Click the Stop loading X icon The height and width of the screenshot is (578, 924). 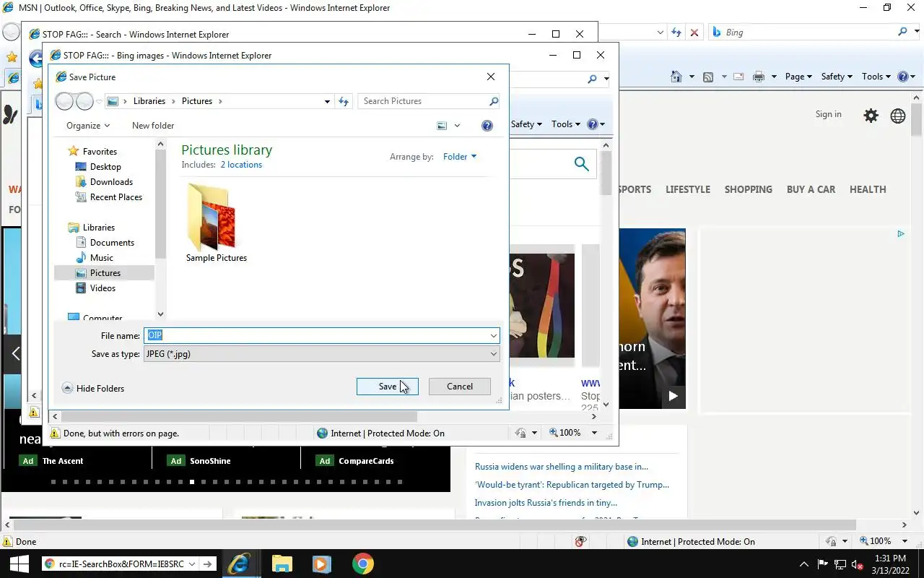[x=694, y=33]
